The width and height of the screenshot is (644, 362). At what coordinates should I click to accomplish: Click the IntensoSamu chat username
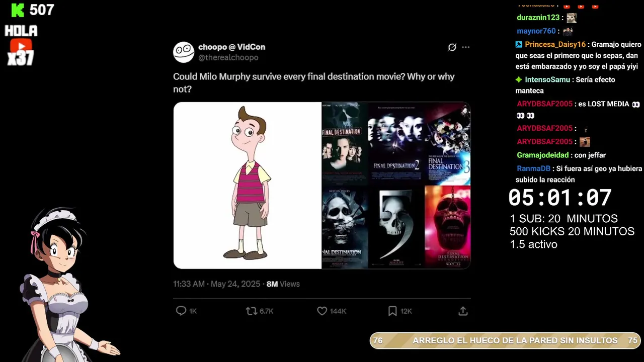[x=547, y=79]
